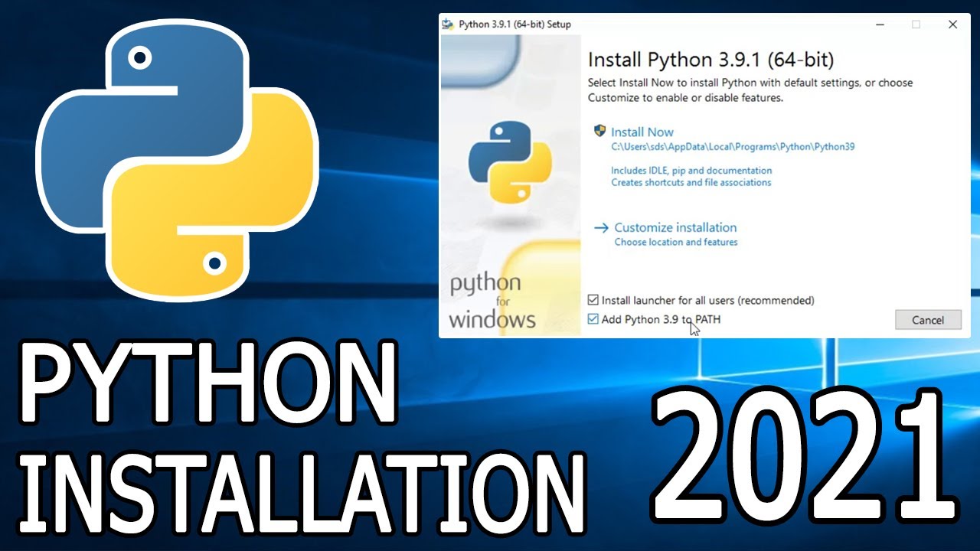Image resolution: width=980 pixels, height=551 pixels.
Task: Open Customize installation options
Action: coord(675,227)
